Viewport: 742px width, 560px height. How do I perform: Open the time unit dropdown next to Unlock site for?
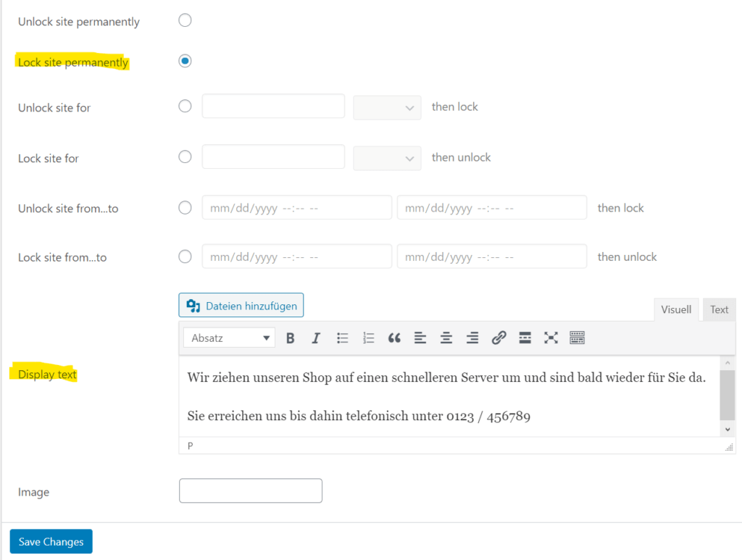387,106
